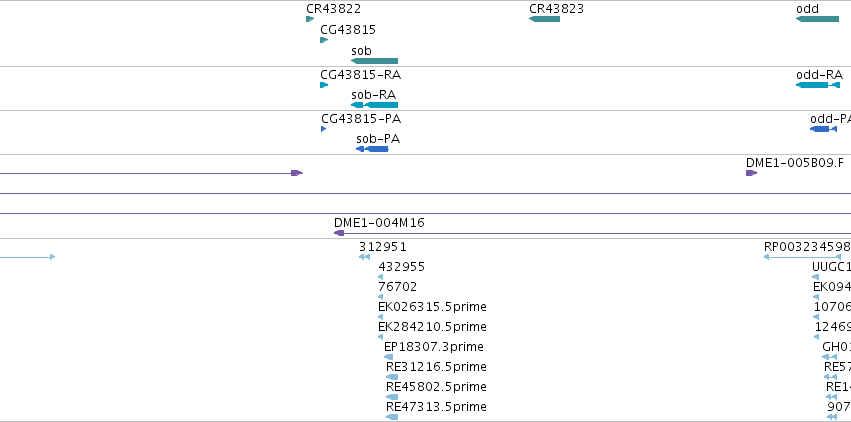Image resolution: width=851 pixels, height=422 pixels.
Task: Select the 432955 label
Action: point(402,267)
